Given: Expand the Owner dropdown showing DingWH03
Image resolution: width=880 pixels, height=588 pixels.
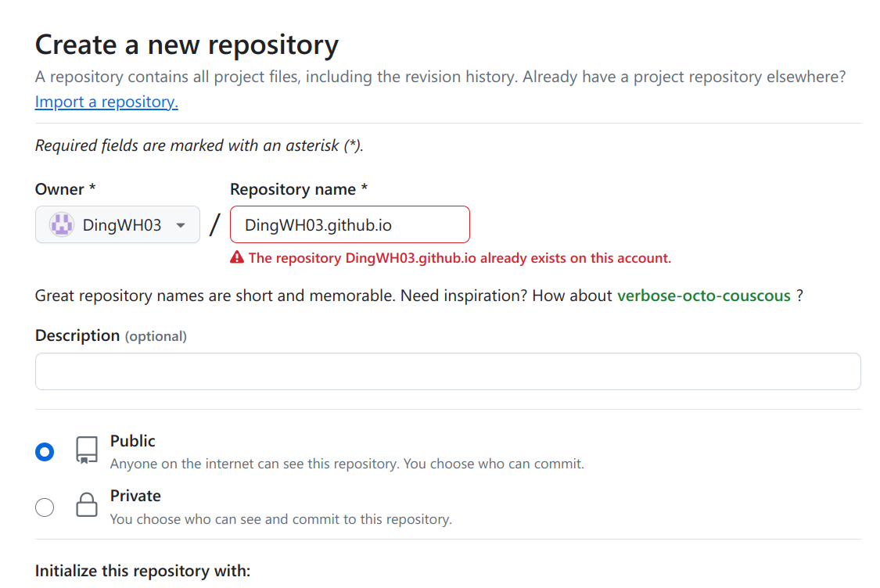Looking at the screenshot, I should [117, 225].
